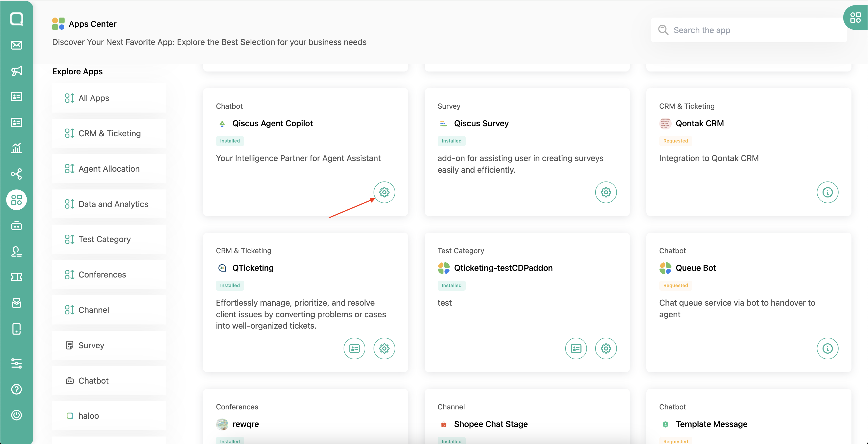
Task: Click the Apps Center heading logo
Action: pyautogui.click(x=58, y=24)
